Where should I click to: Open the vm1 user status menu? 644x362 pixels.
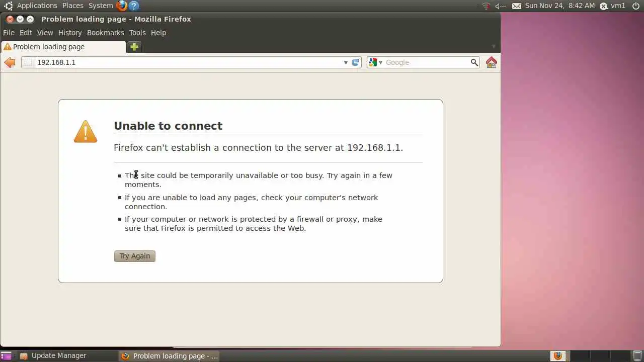[x=612, y=6]
